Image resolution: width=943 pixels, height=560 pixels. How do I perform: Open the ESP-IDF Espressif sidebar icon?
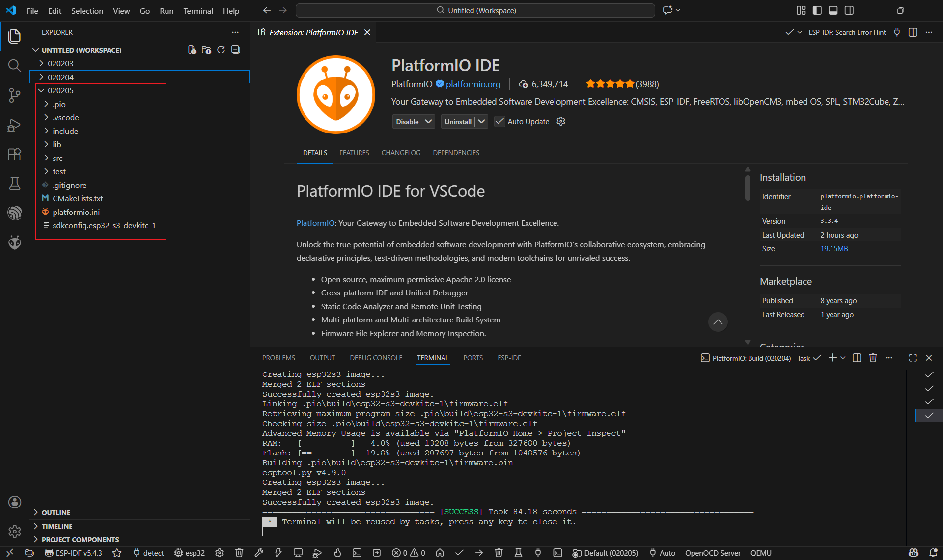pos(15,213)
